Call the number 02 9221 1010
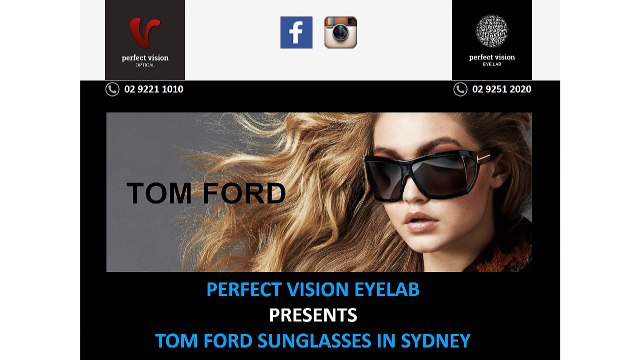Screen dimensions: 640x360 [153, 89]
